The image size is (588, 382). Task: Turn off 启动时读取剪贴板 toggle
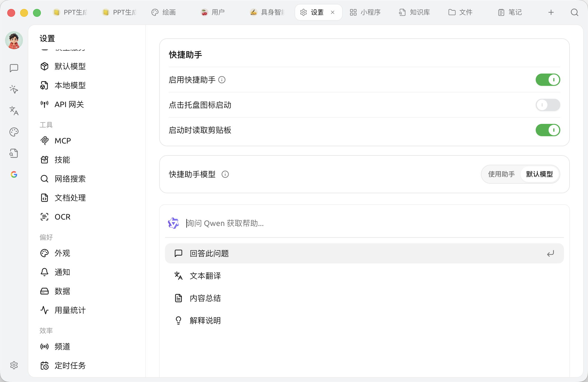click(548, 130)
